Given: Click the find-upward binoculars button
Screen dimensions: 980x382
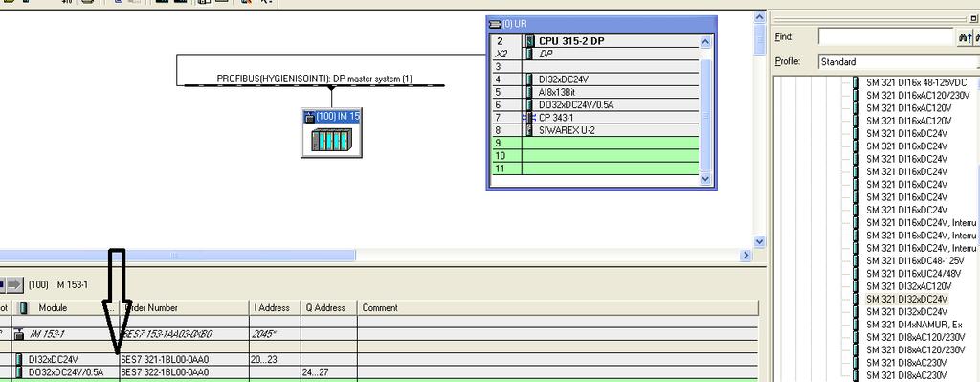Looking at the screenshot, I should (x=965, y=37).
